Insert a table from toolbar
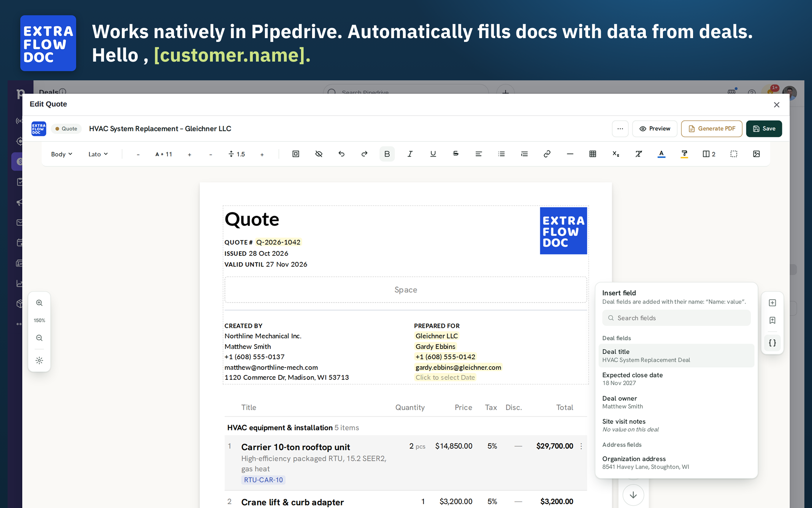This screenshot has height=508, width=812. (593, 154)
